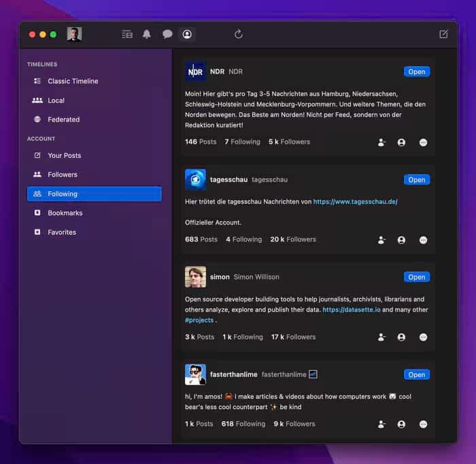Follow the tagesschau.de link

(355, 202)
